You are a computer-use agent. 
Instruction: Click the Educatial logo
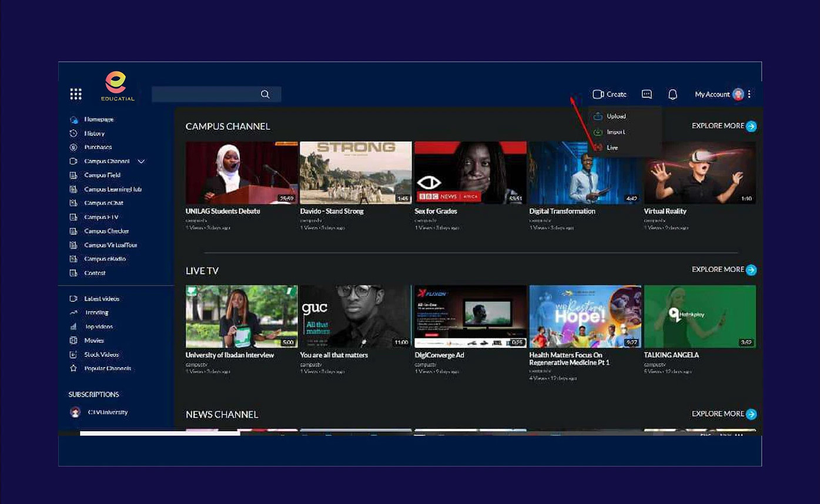117,86
